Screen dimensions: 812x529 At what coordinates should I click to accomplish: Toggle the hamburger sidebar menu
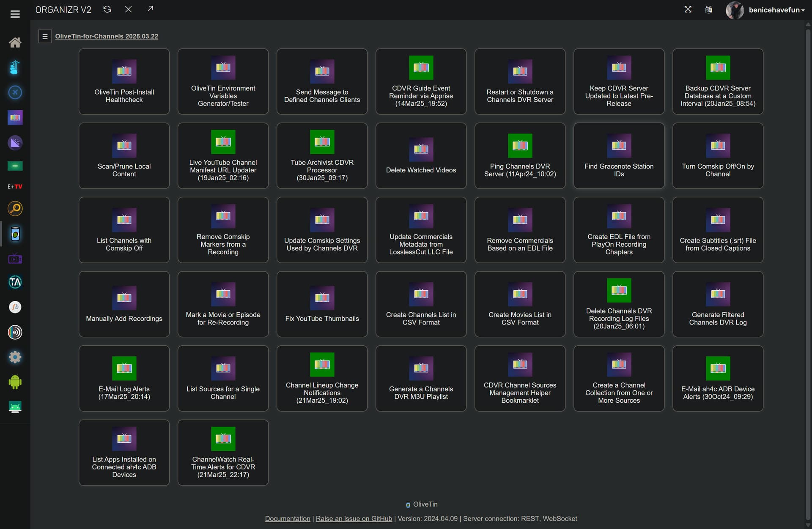15,14
